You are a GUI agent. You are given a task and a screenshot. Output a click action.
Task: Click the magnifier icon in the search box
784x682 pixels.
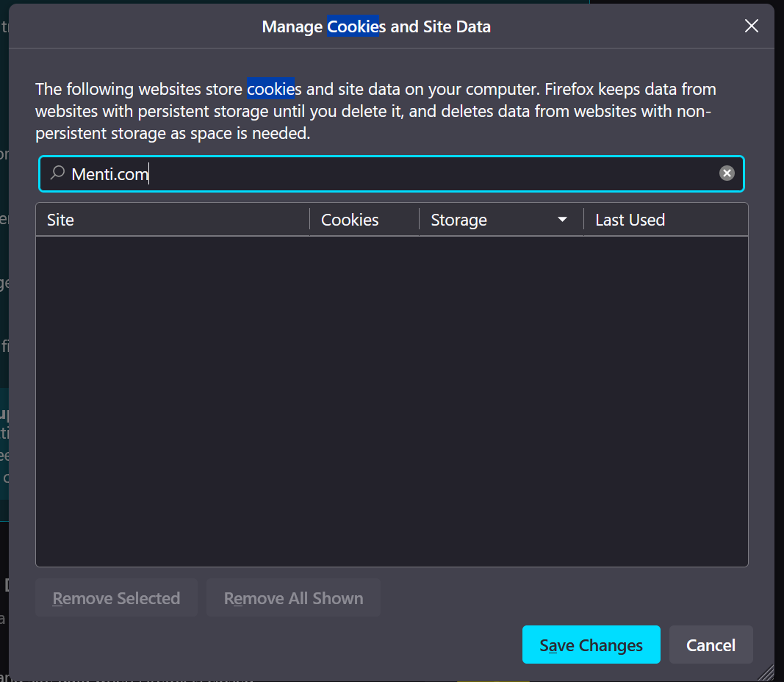click(57, 173)
